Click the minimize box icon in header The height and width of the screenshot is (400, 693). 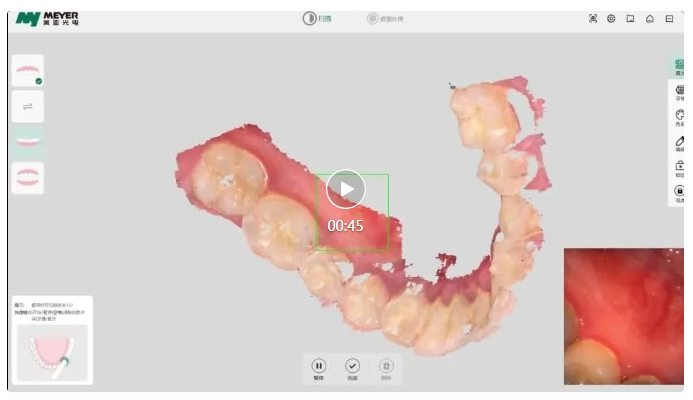coord(669,18)
